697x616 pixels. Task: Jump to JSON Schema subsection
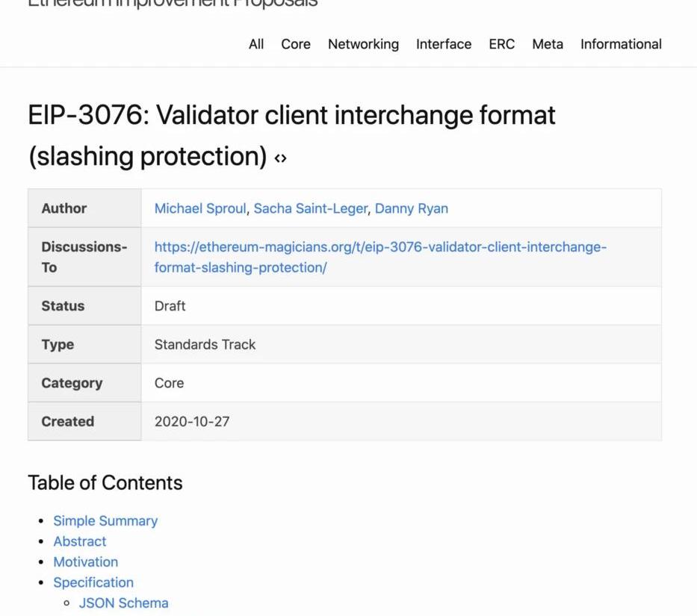(124, 603)
